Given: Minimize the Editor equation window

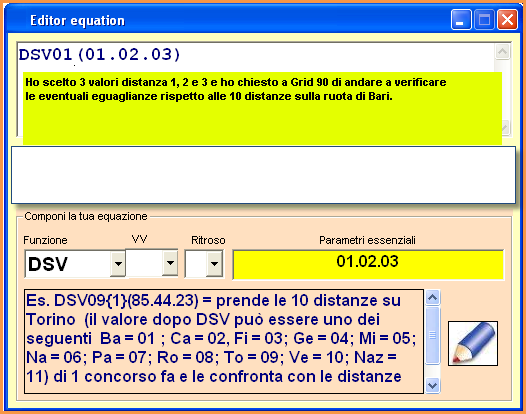Looking at the screenshot, I should [461, 20].
